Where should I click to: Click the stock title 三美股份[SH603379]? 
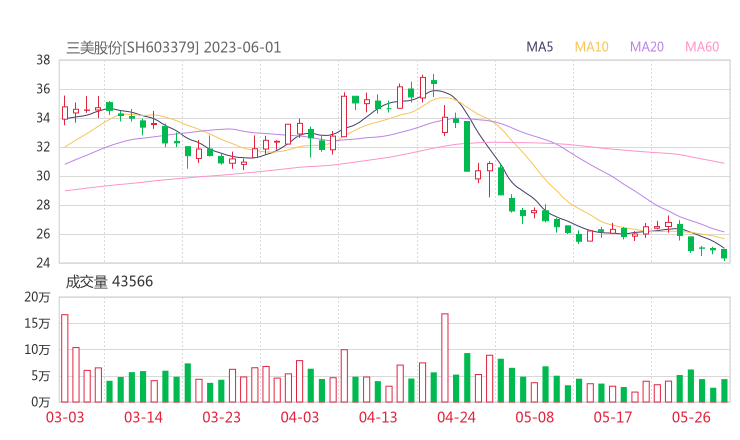(x=132, y=47)
